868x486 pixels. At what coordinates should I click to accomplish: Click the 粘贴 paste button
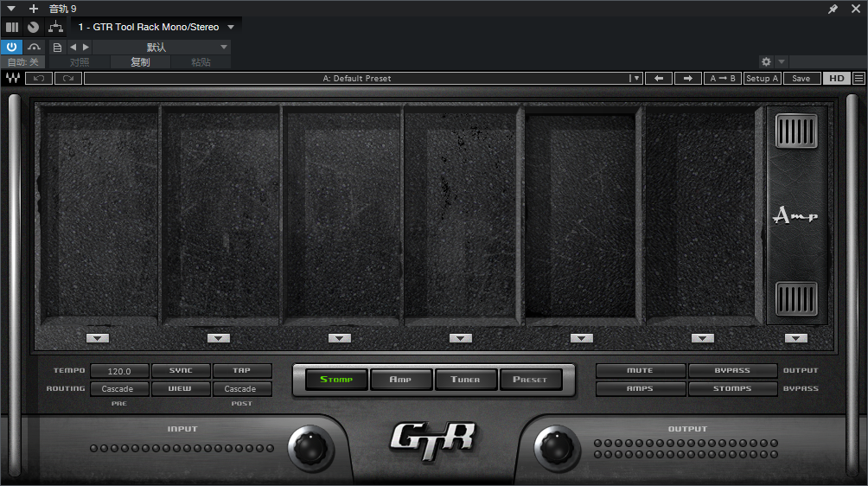tap(201, 62)
